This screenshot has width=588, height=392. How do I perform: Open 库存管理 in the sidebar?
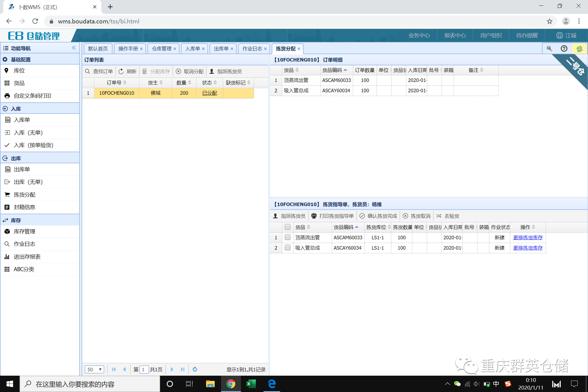(x=40, y=231)
